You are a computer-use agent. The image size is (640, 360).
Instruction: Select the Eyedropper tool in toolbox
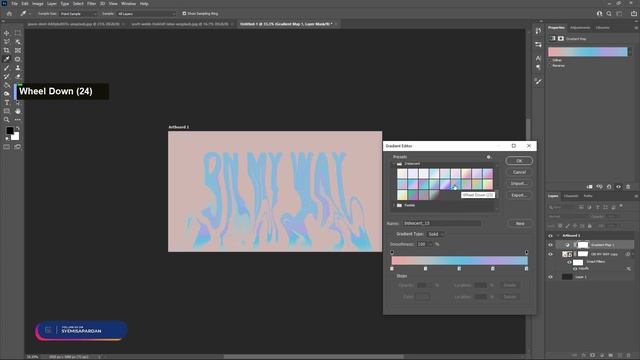7,59
